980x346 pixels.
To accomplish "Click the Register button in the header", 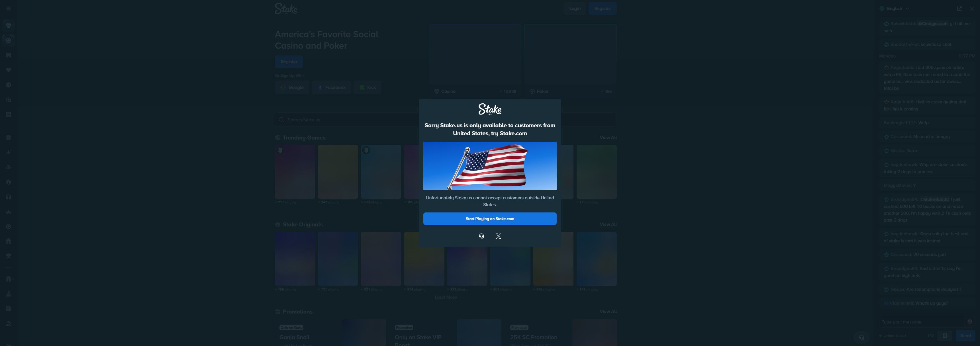I will 603,8.
